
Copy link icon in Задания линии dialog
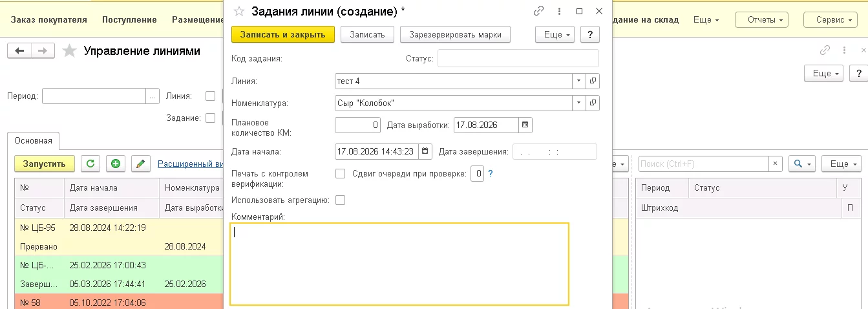539,11
